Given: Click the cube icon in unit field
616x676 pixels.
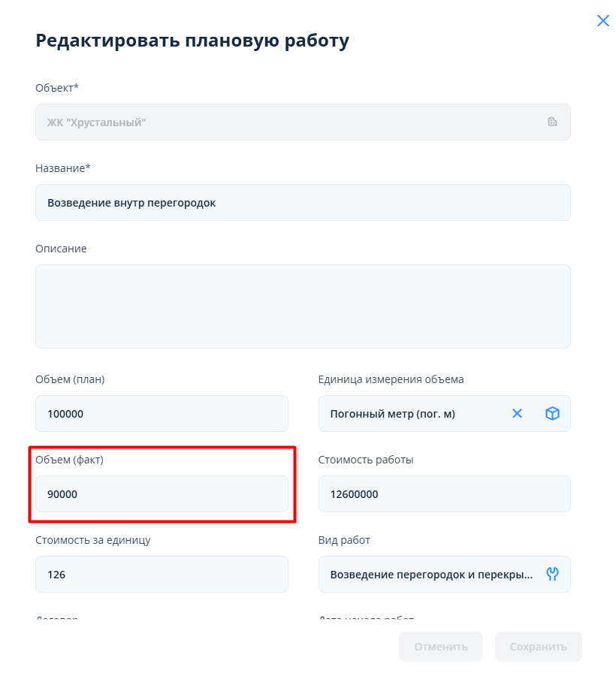Looking at the screenshot, I should pyautogui.click(x=552, y=413).
